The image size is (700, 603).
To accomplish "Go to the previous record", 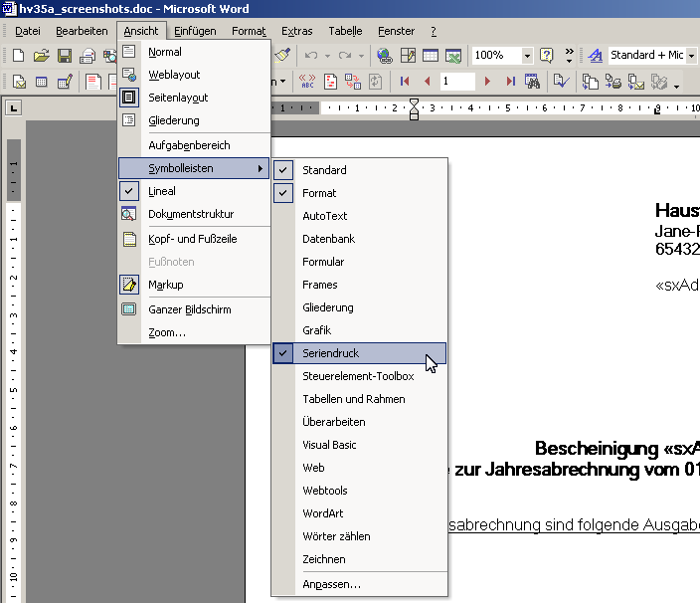I will click(428, 82).
